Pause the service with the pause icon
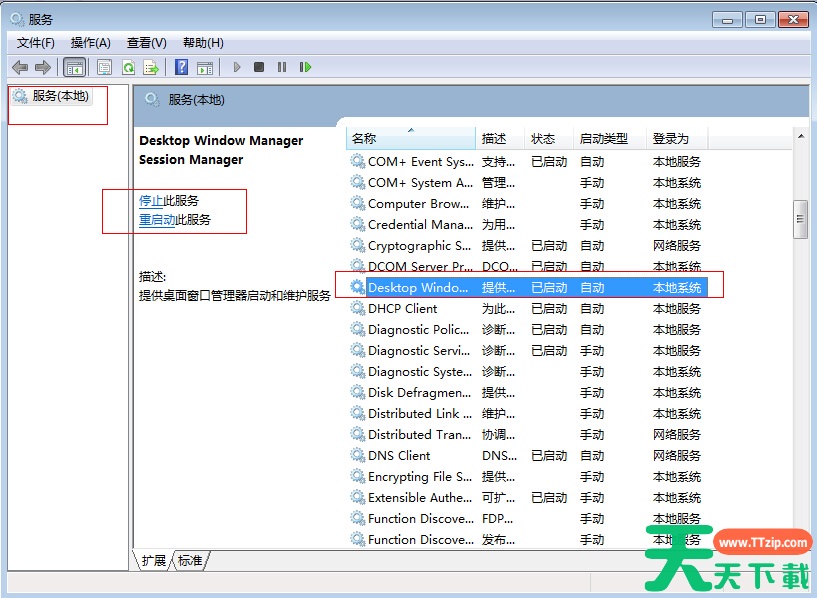 tap(281, 67)
